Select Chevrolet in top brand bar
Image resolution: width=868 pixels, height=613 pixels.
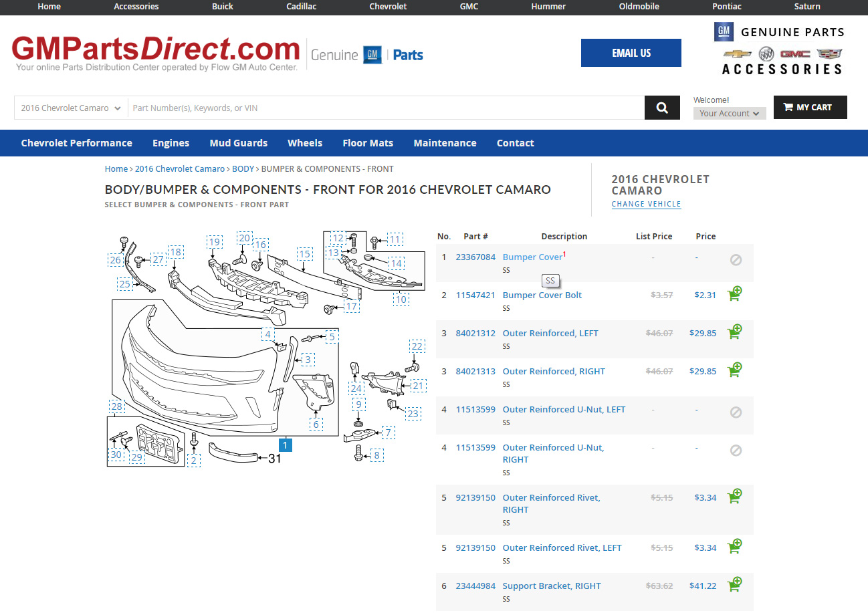(388, 7)
